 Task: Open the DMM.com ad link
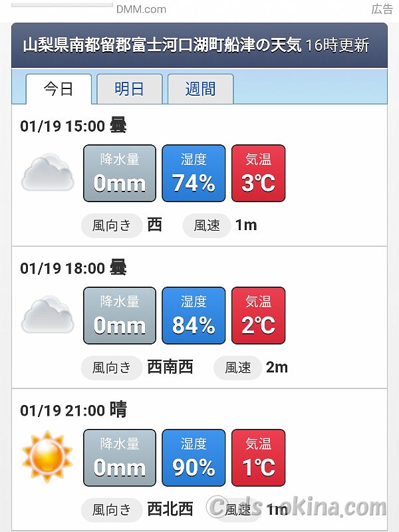[x=141, y=9]
